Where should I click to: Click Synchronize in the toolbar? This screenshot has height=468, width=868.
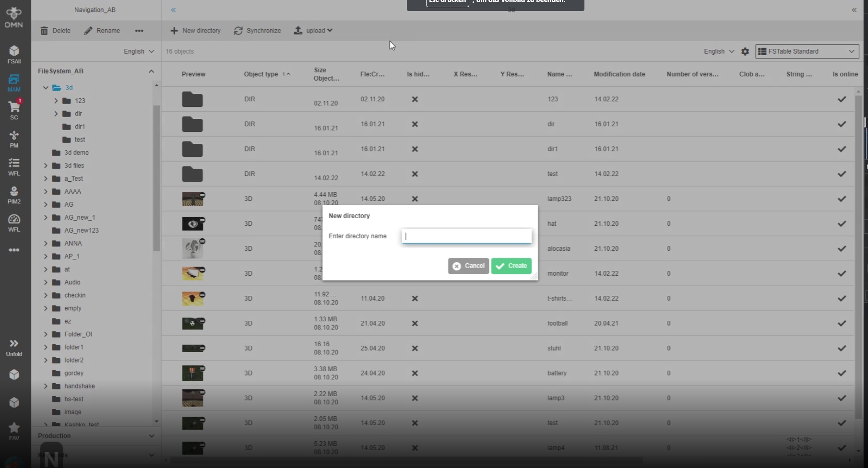coord(258,31)
